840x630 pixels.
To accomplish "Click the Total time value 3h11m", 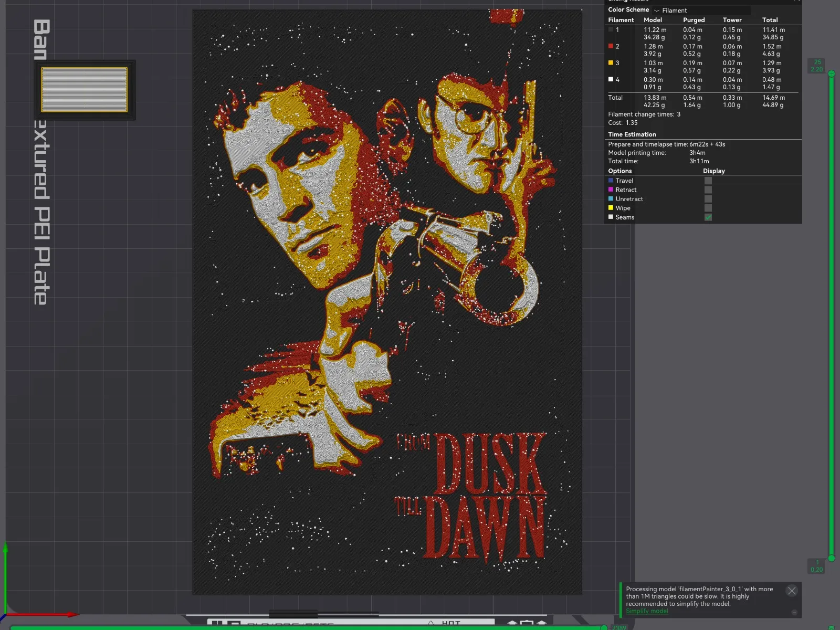I will pos(699,161).
